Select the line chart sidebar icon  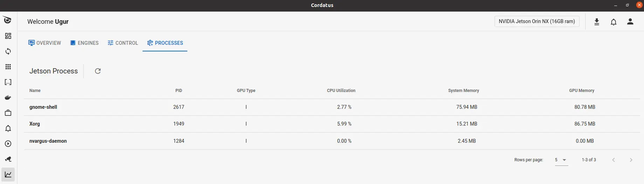[x=8, y=175]
